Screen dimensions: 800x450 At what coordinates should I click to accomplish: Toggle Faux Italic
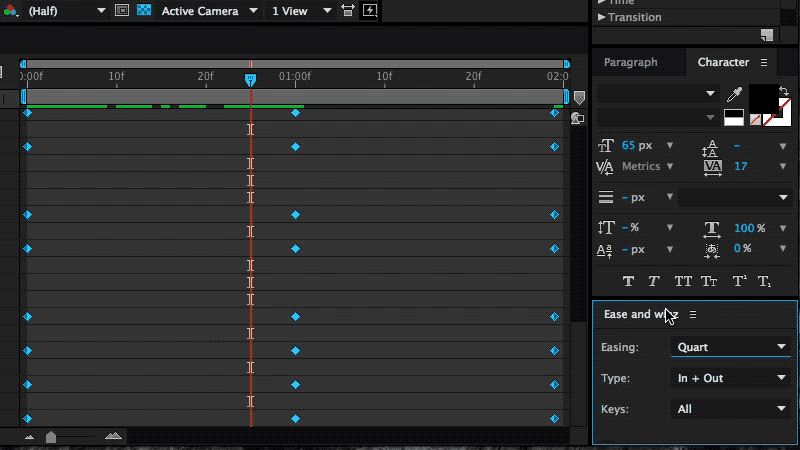[654, 281]
